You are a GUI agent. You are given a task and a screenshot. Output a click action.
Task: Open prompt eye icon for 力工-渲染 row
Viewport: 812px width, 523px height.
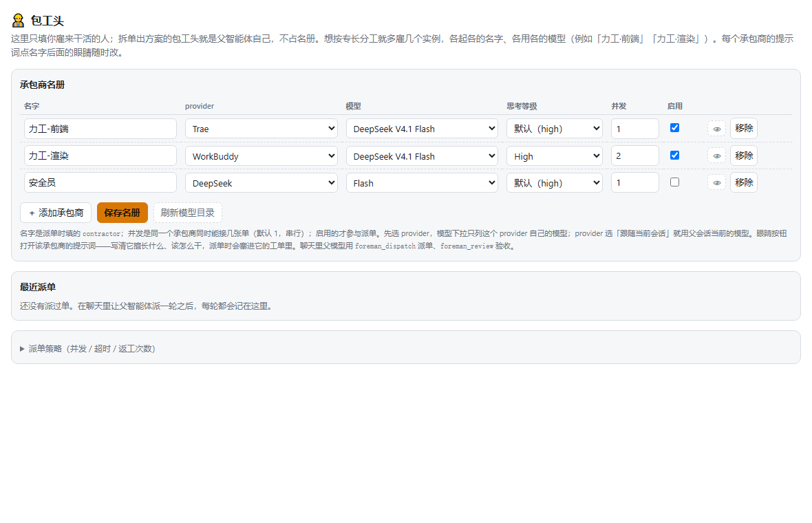click(717, 156)
